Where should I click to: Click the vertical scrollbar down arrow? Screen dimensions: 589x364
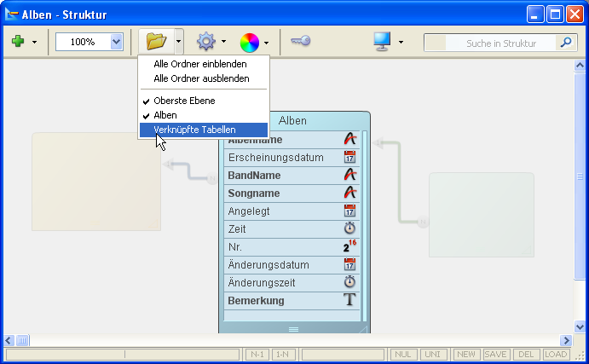(580, 326)
